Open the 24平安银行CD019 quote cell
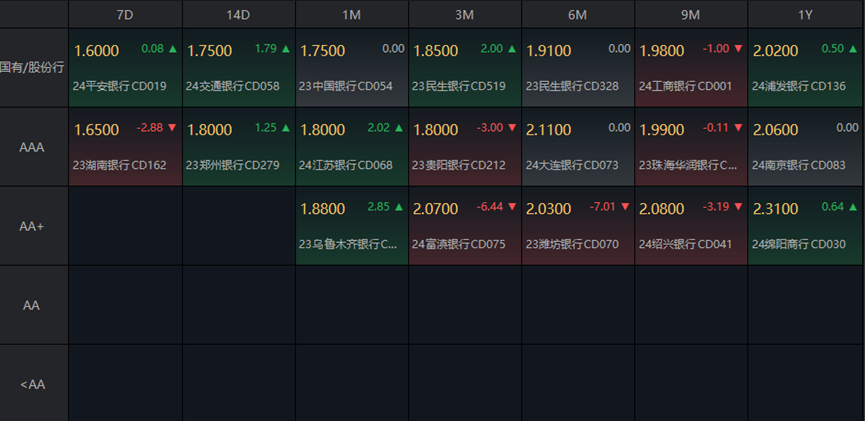Image resolution: width=865 pixels, height=421 pixels. point(125,67)
